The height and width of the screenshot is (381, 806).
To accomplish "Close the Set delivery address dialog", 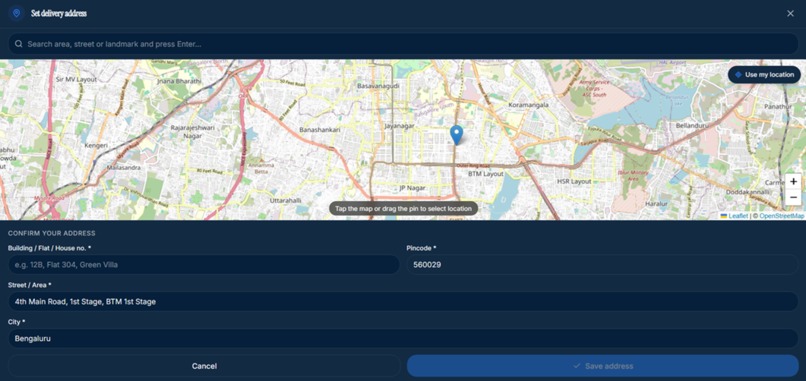I will coord(790,13).
